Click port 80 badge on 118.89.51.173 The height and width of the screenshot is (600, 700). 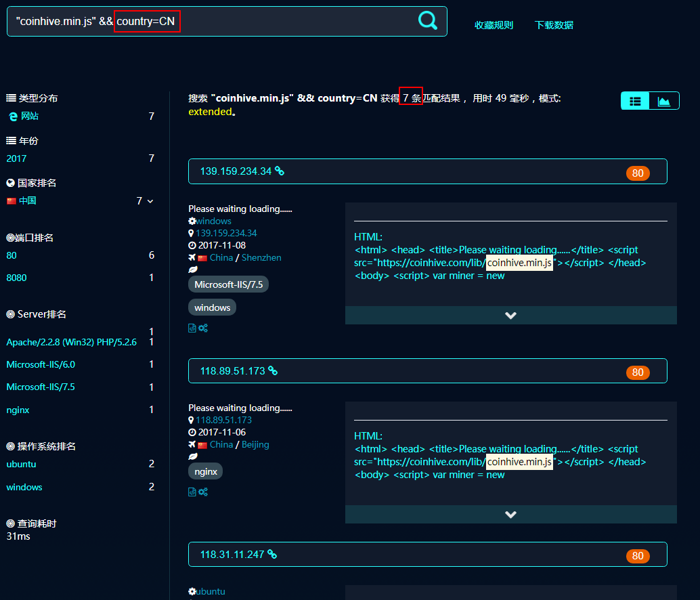(638, 372)
